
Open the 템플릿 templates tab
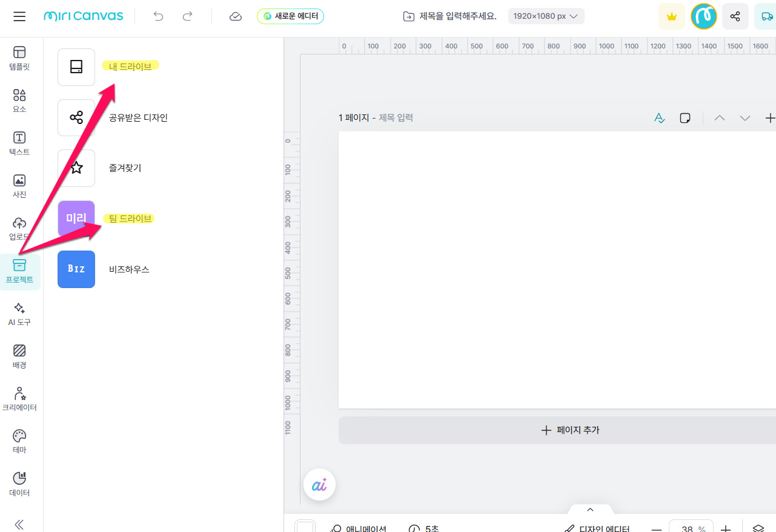(19, 59)
